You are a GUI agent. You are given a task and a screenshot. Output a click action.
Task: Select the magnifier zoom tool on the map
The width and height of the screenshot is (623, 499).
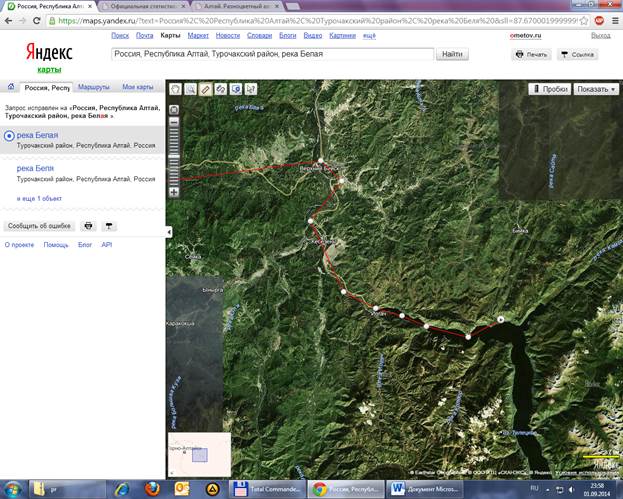tap(191, 89)
